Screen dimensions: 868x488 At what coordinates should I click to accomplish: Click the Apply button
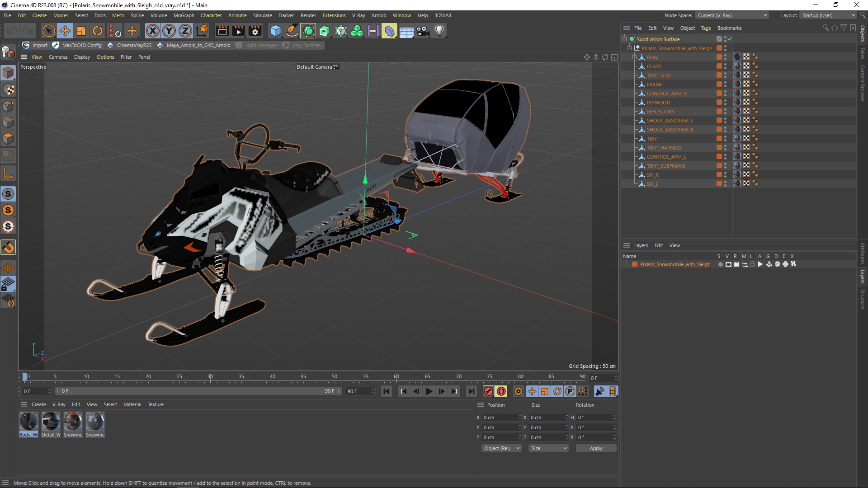click(x=596, y=448)
